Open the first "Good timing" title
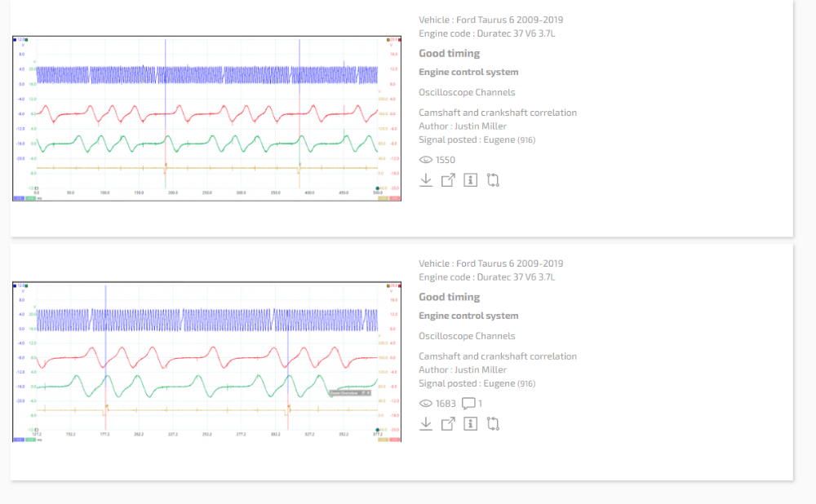816x504 pixels. click(x=449, y=53)
